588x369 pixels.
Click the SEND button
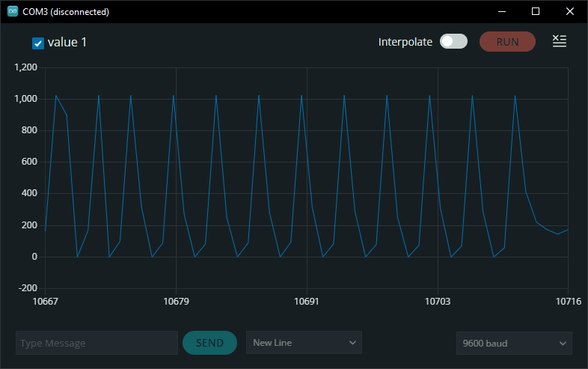pos(209,343)
